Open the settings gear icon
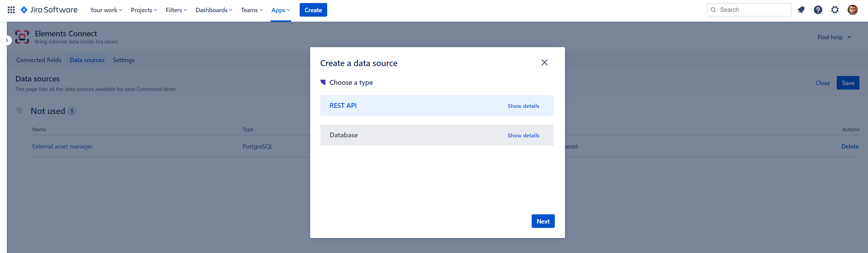The height and width of the screenshot is (253, 868). click(835, 10)
